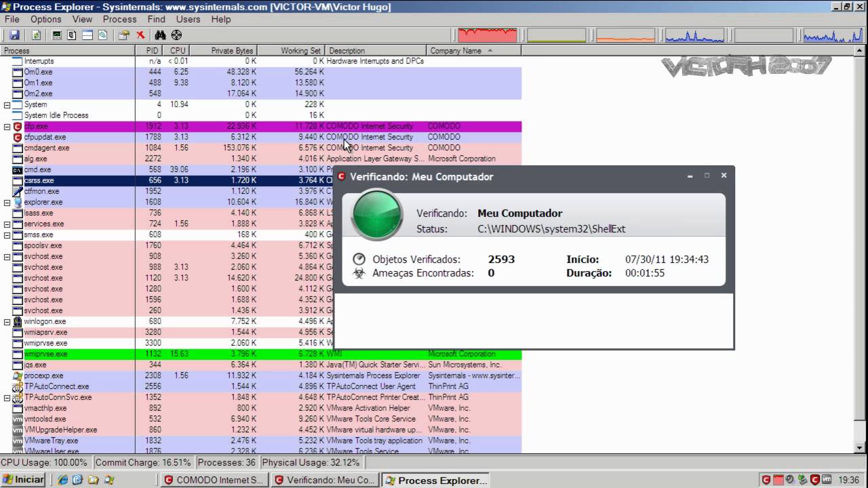The width and height of the screenshot is (868, 488).
Task: Sort by the Working Set column header
Action: 292,51
